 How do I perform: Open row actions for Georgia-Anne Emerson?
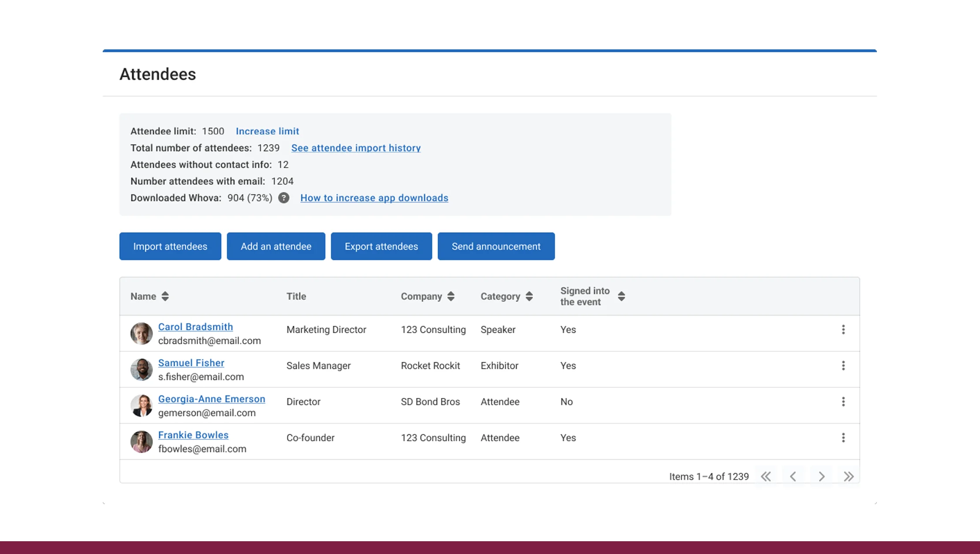[843, 402]
